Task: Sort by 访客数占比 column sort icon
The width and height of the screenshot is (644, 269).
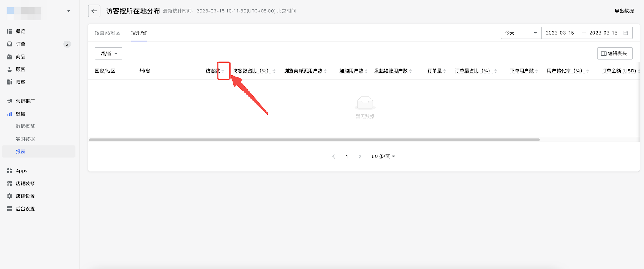Action: pos(274,71)
